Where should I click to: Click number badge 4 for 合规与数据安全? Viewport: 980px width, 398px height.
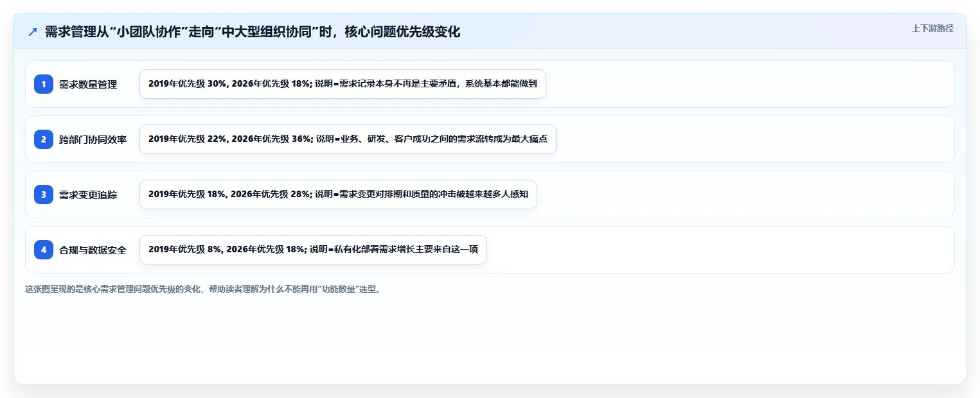coord(44,250)
